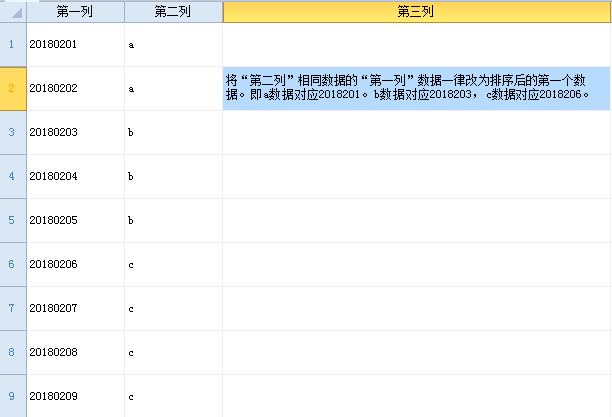Image resolution: width=612 pixels, height=417 pixels.
Task: Select the 第一列 column header
Action: [75, 12]
